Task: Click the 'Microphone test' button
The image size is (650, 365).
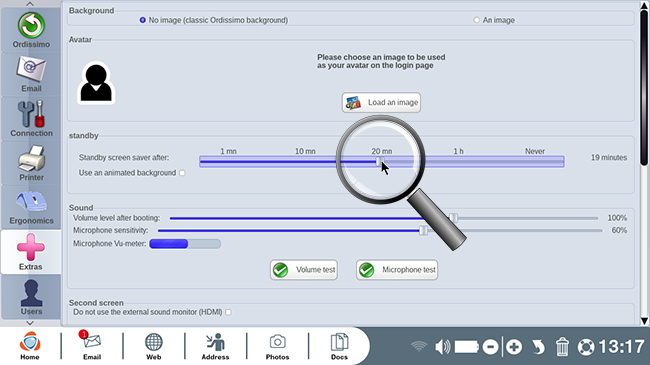Action: point(397,270)
